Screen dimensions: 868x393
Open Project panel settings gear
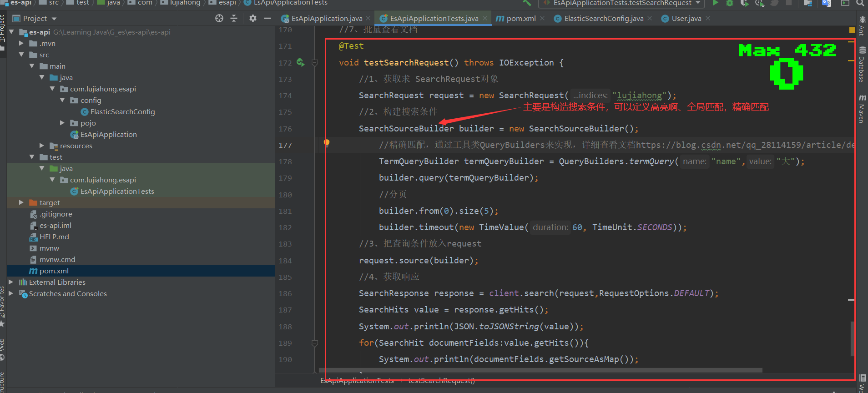pos(253,18)
